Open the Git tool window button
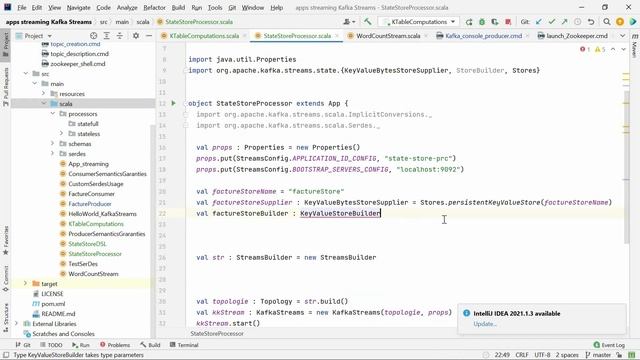The width and height of the screenshot is (640, 360). click(23, 345)
